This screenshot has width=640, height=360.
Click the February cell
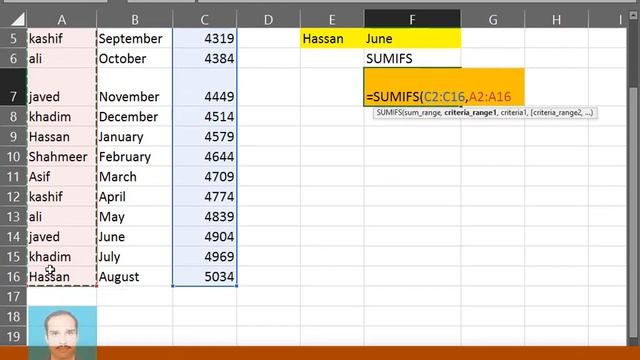point(135,157)
